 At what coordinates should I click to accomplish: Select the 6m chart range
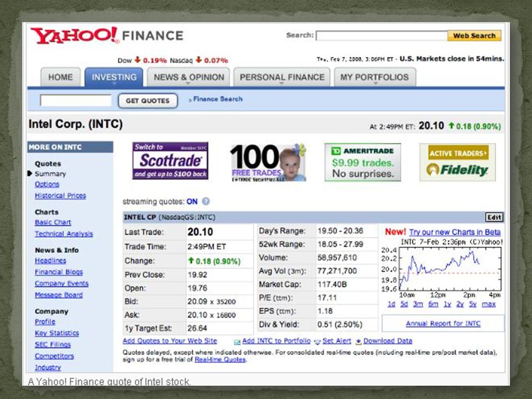click(433, 304)
